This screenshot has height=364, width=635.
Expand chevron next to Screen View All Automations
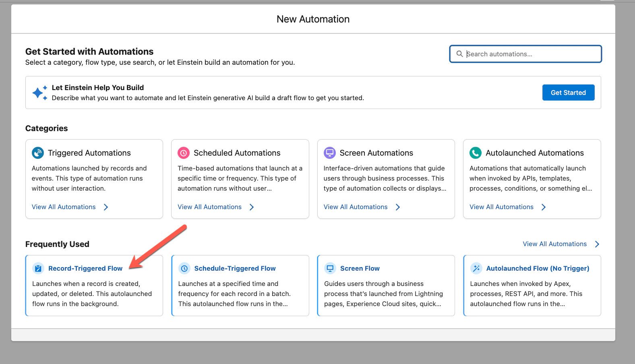coord(398,207)
